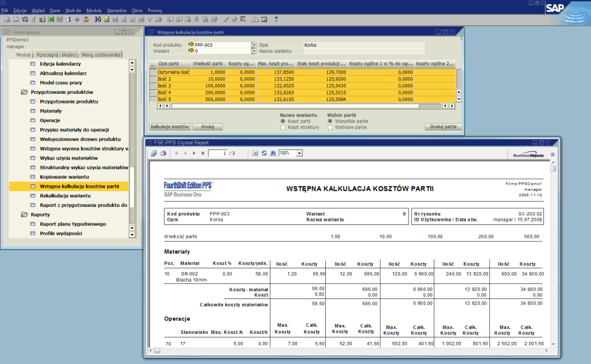Open Help question mark icon
Image resolution: width=591 pixels, height=364 pixels.
click(276, 19)
